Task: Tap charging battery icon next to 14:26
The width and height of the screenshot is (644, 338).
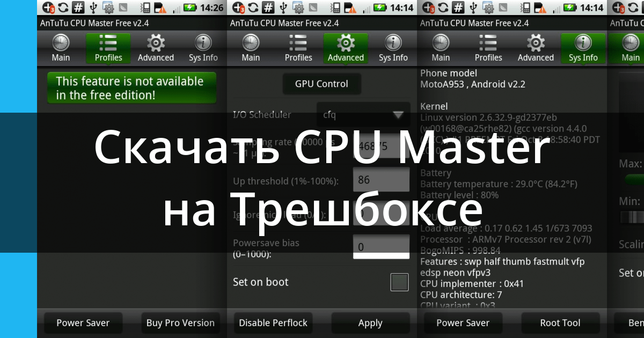Action: (189, 8)
